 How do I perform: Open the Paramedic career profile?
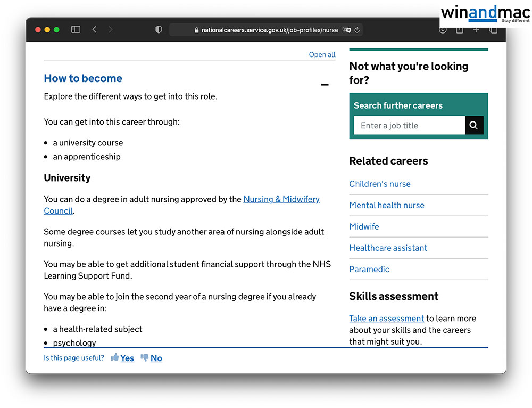click(x=369, y=269)
